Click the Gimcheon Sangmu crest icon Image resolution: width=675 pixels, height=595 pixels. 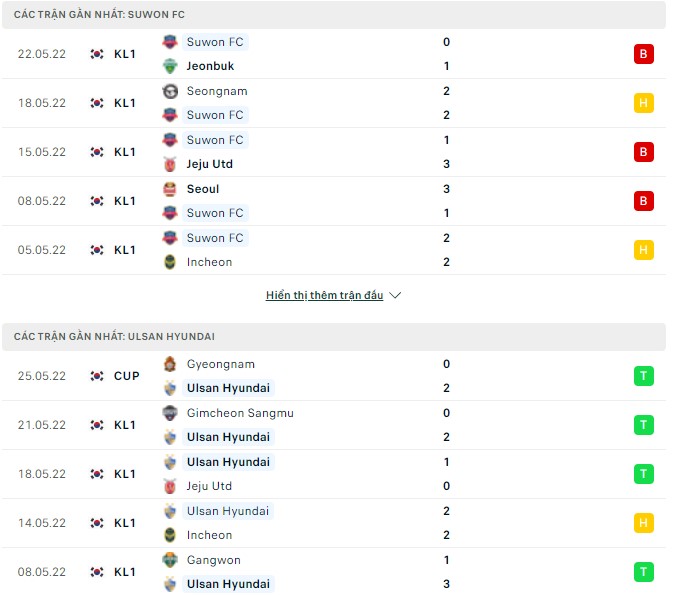pyautogui.click(x=170, y=413)
